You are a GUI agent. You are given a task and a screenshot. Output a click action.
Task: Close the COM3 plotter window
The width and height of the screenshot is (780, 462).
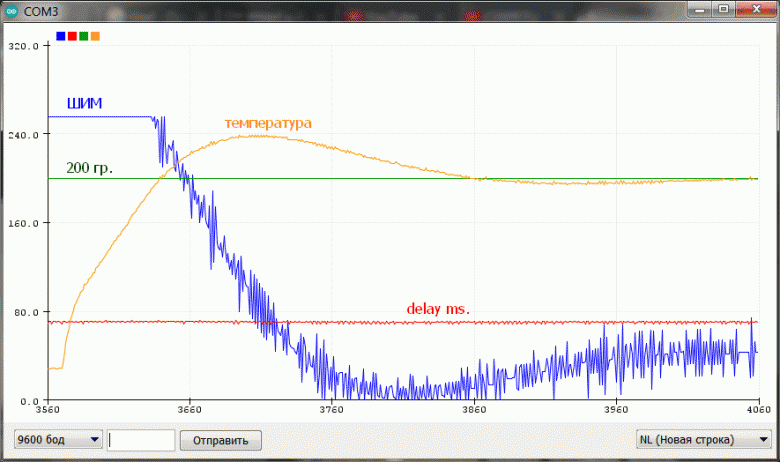[755, 9]
